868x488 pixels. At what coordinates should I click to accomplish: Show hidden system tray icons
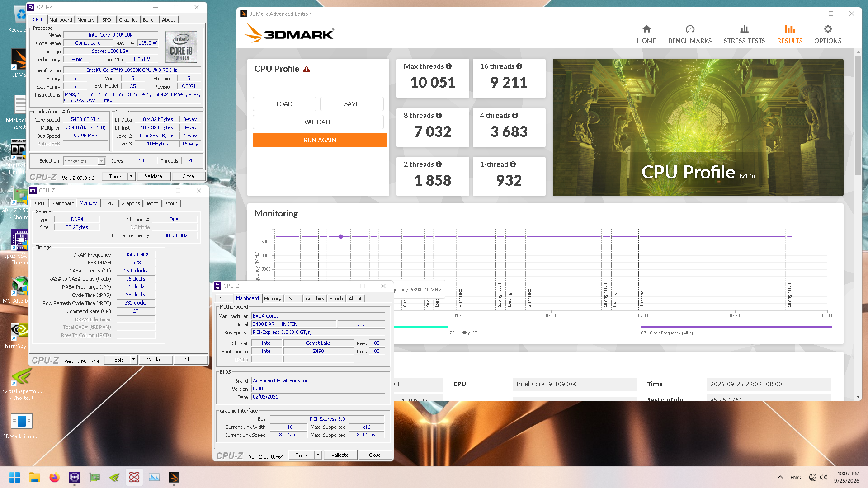tap(780, 477)
